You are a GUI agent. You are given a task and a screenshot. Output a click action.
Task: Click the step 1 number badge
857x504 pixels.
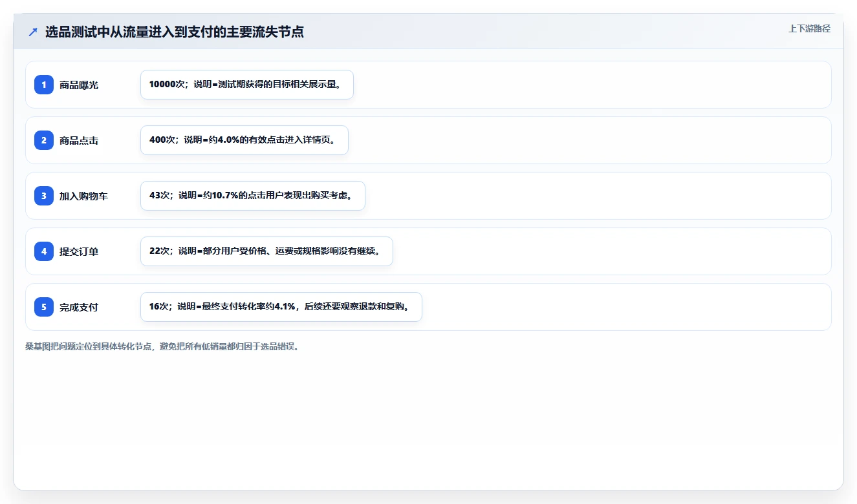[44, 85]
